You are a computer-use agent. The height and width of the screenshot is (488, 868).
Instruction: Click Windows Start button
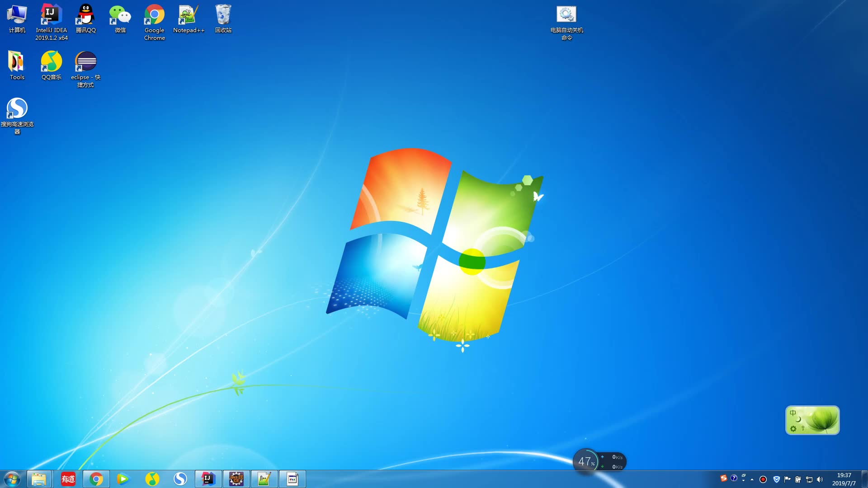click(11, 479)
